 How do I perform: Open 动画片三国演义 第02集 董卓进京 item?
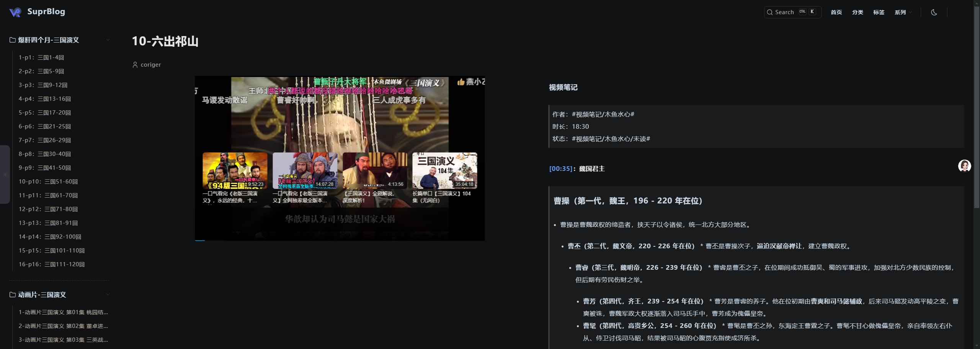tap(63, 326)
